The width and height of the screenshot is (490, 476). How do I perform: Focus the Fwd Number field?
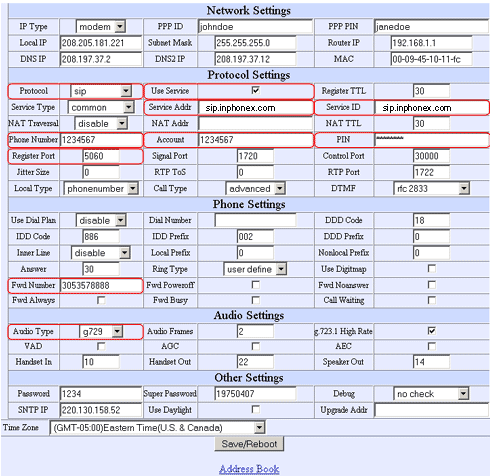click(101, 286)
